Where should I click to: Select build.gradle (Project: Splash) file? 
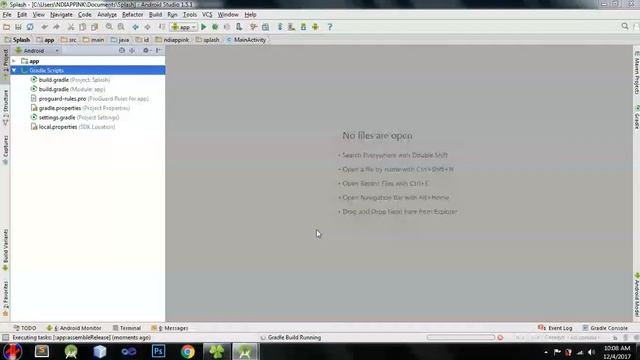(70, 80)
